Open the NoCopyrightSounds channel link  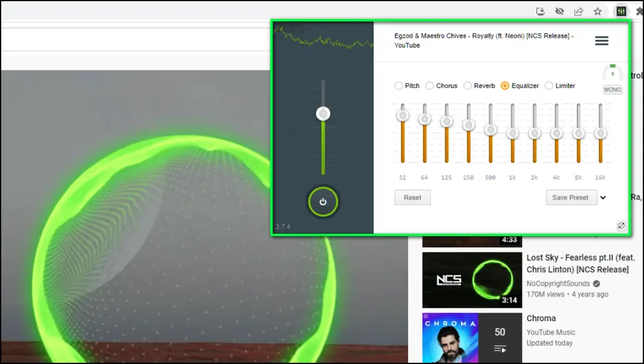[558, 283]
